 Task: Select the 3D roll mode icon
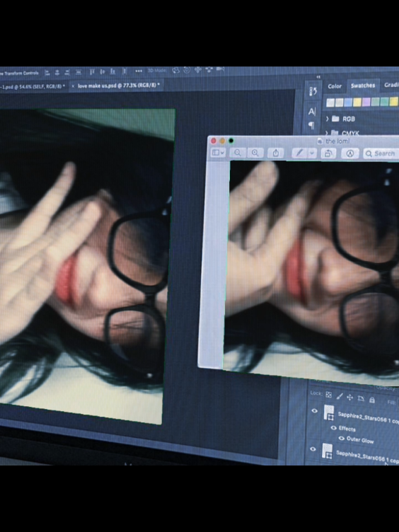(x=187, y=70)
